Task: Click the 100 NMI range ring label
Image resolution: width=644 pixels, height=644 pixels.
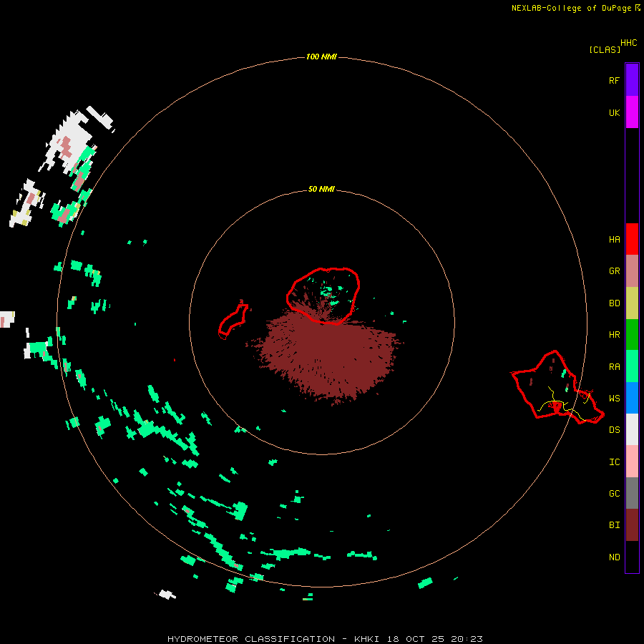Action: tap(321, 57)
